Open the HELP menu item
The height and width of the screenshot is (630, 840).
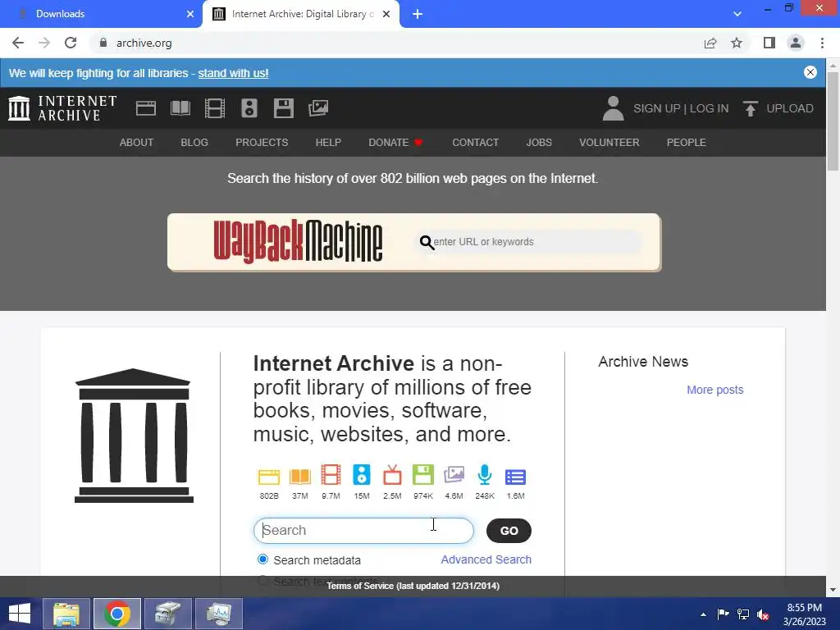[328, 143]
